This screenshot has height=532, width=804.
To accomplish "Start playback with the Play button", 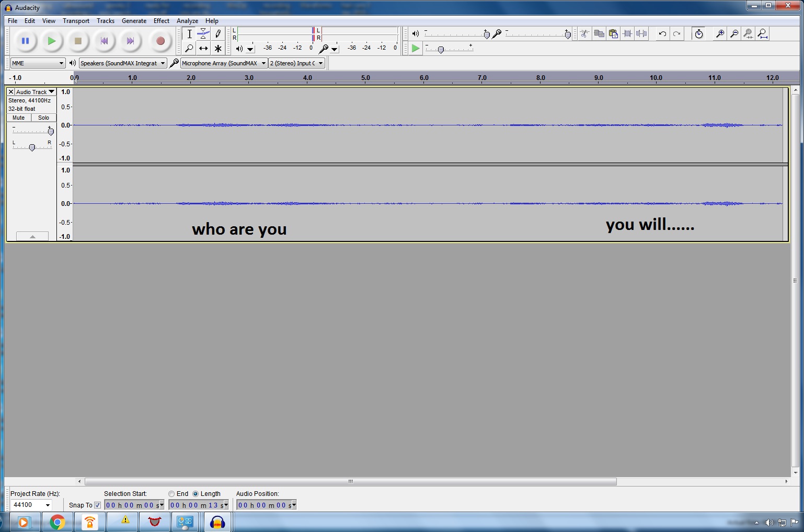I will click(51, 41).
